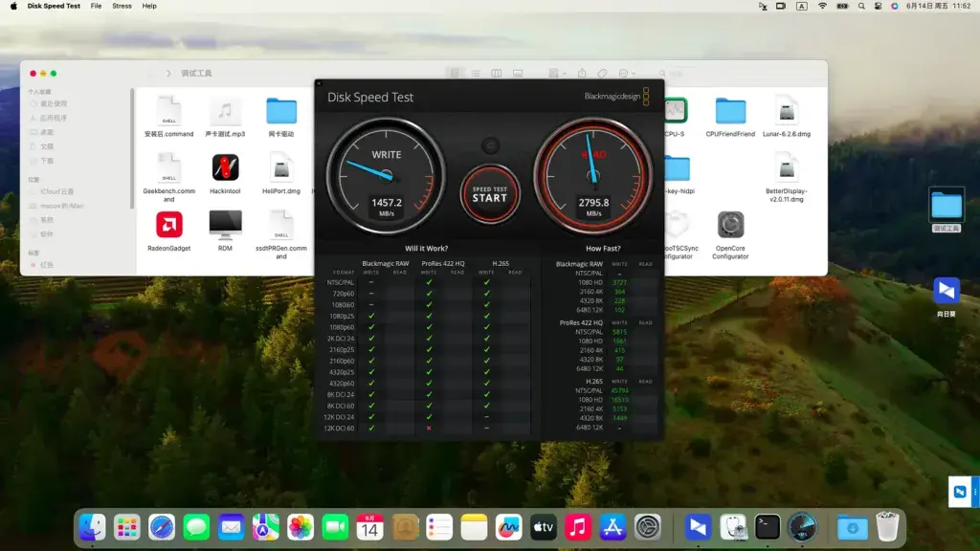Select ssdtPRGen.command file
Image resolution: width=980 pixels, height=551 pixels.
click(281, 234)
